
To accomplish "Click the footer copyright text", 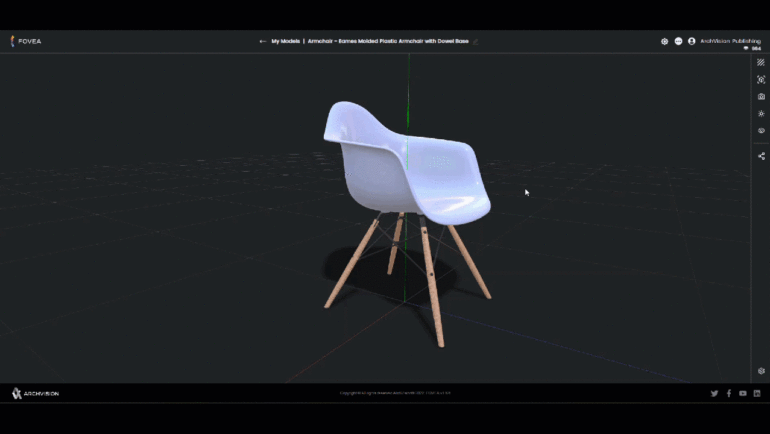I will 395,393.
